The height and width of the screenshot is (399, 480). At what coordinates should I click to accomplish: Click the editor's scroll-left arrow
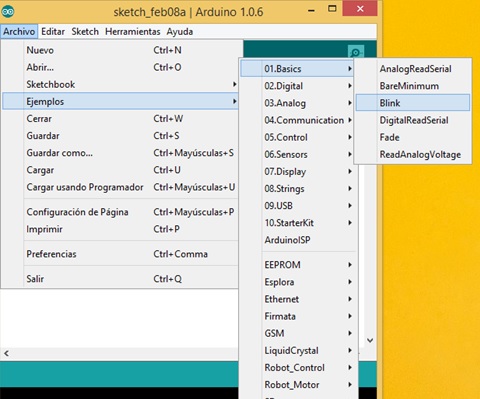[x=7, y=353]
